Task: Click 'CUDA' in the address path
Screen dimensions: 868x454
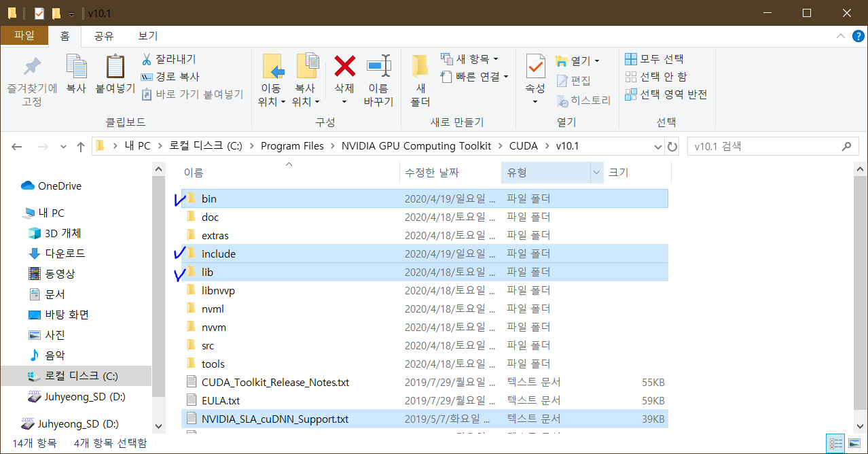Action: pyautogui.click(x=523, y=146)
